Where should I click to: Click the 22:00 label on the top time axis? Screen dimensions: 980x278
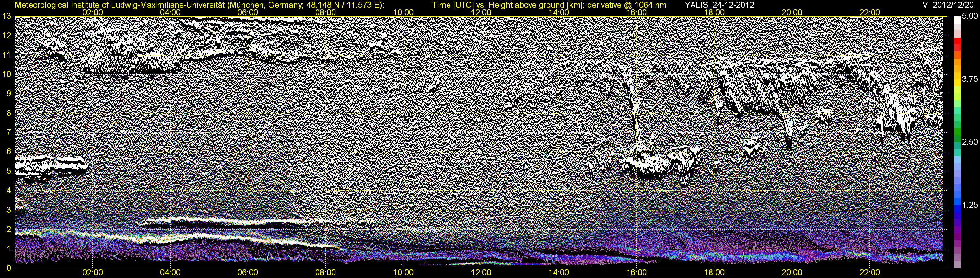tap(870, 12)
